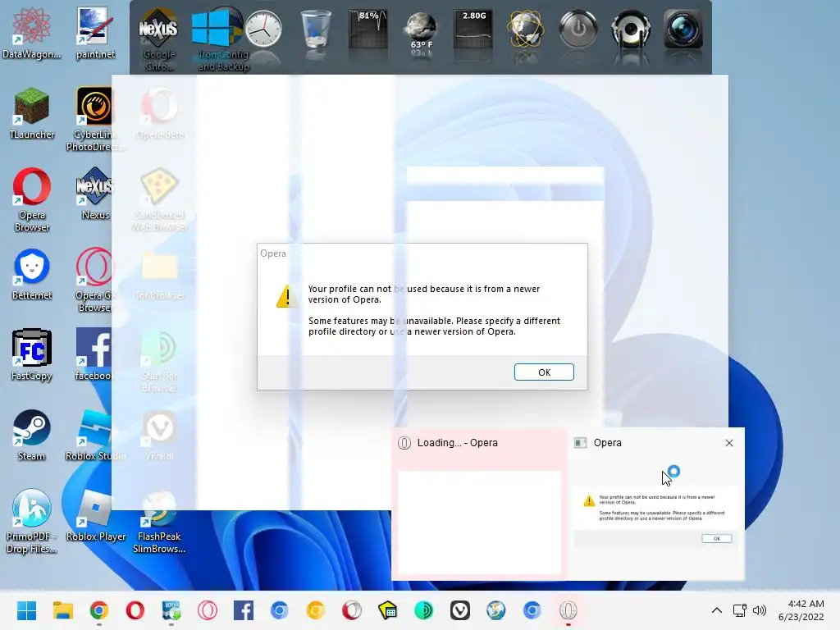Select the Steam desktop icon
The height and width of the screenshot is (630, 840).
pyautogui.click(x=32, y=435)
